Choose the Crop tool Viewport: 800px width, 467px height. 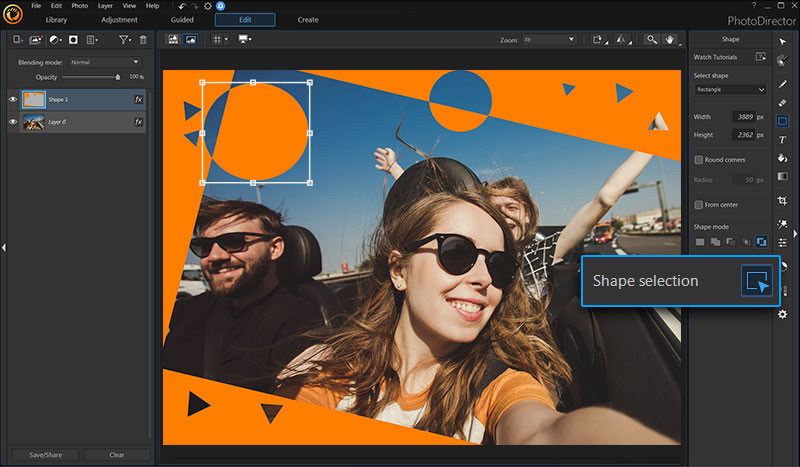tap(782, 201)
